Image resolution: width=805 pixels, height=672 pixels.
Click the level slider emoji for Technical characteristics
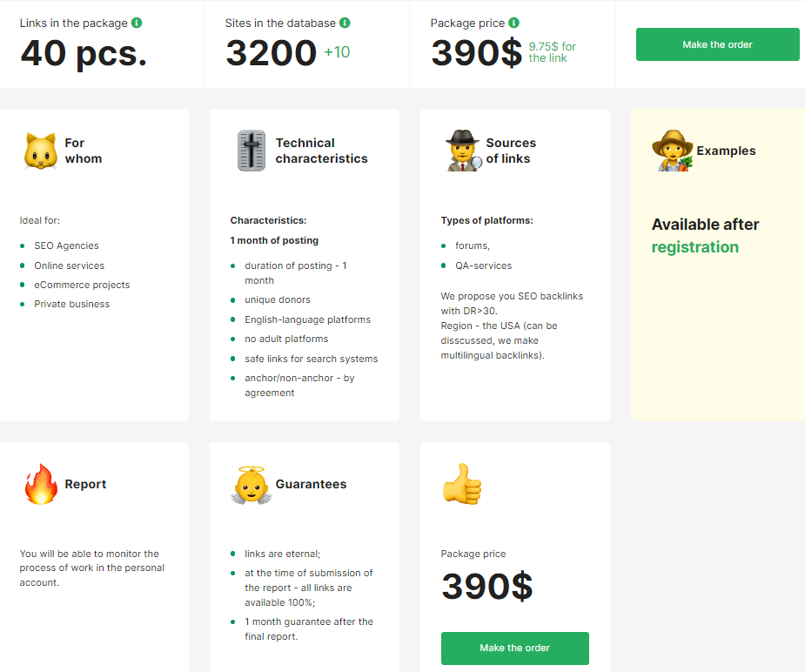[252, 151]
